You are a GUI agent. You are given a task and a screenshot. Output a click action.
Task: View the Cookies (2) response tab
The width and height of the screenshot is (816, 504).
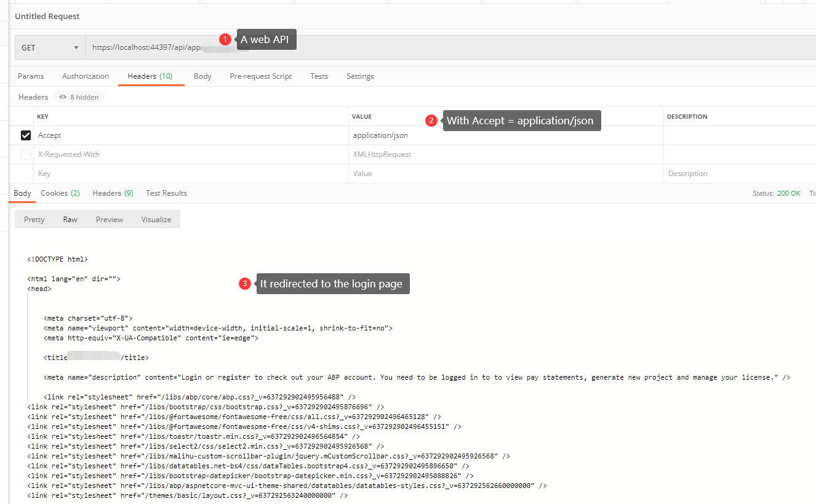(60, 193)
